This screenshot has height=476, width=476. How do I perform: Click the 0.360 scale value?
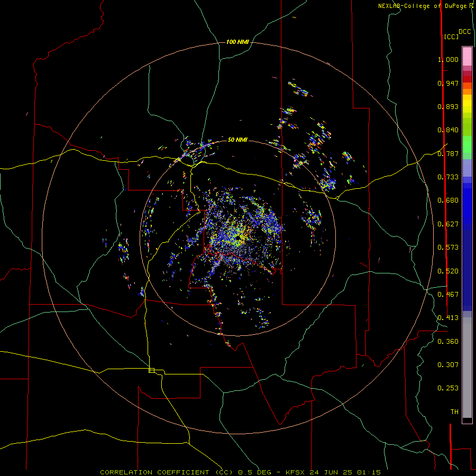click(x=448, y=342)
